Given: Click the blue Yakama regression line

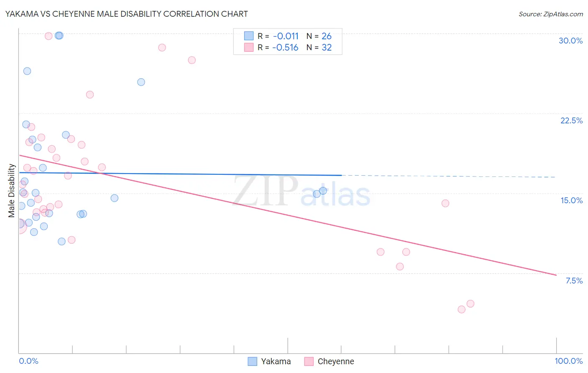Looking at the screenshot, I should pos(180,174).
